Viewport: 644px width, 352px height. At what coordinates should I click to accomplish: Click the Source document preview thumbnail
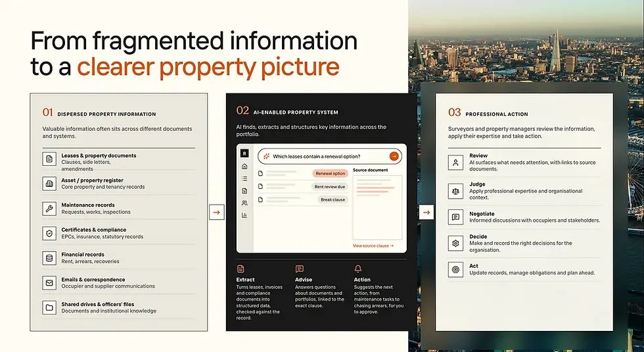377,207
